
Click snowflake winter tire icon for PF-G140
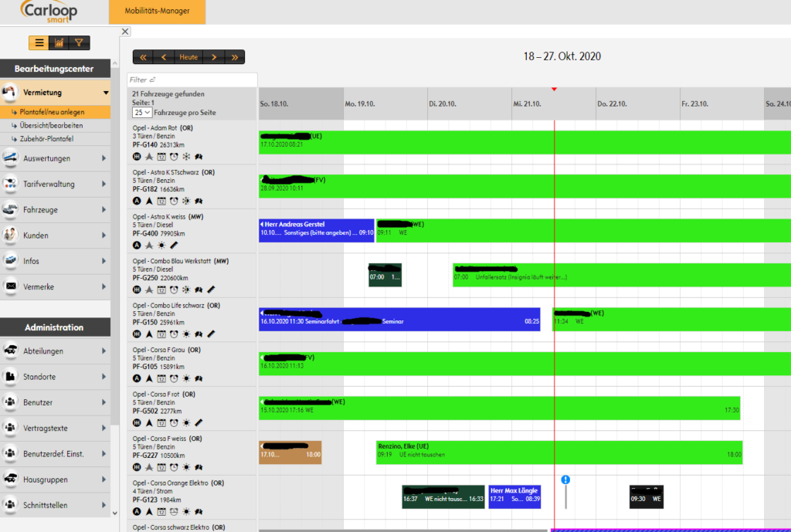click(186, 157)
